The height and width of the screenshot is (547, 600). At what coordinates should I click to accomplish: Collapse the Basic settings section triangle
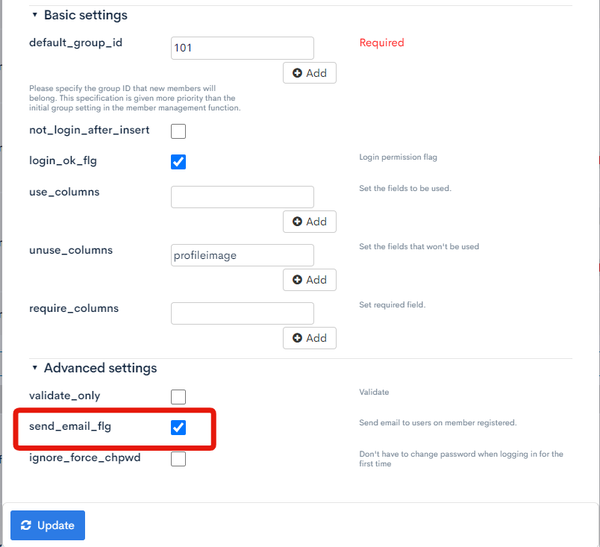tap(35, 15)
